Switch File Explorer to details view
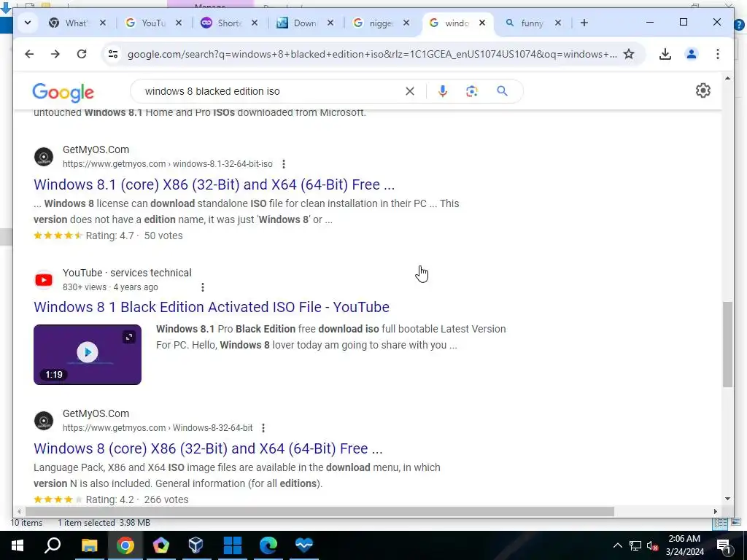Screen dimensions: 747x560 coord(720,523)
